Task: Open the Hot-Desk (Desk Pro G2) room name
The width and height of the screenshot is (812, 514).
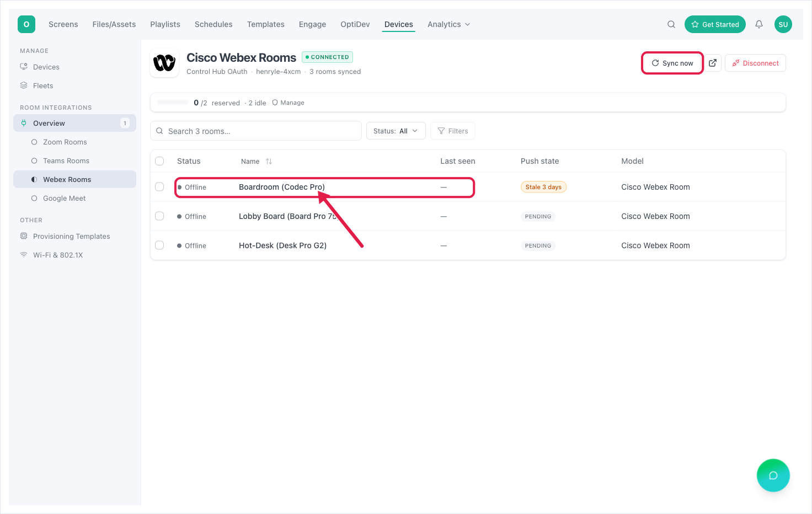Action: point(282,245)
